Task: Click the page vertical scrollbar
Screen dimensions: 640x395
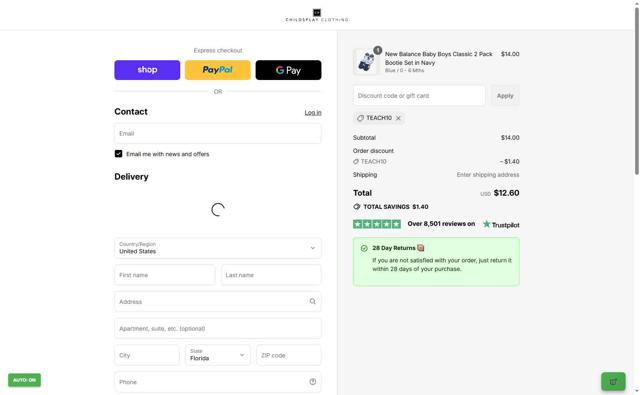Action: click(x=636, y=90)
